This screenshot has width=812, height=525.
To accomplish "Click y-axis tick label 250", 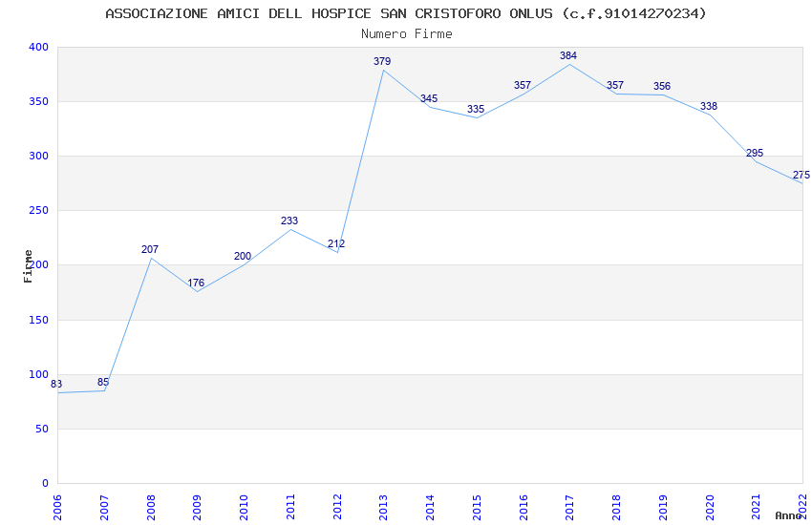I will [38, 211].
